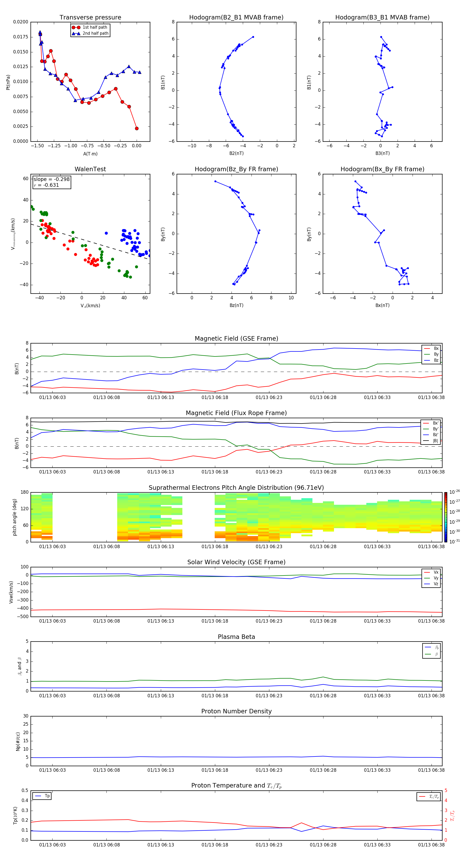Click the 'r = -0.631' annotation
Image resolution: width=473 pixels, height=868 pixels.
tap(47, 185)
